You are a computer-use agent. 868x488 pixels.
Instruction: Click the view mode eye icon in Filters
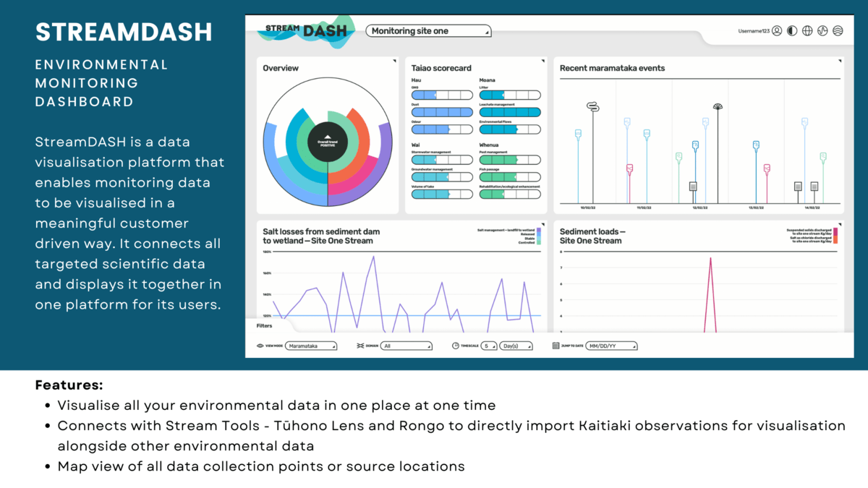click(260, 346)
